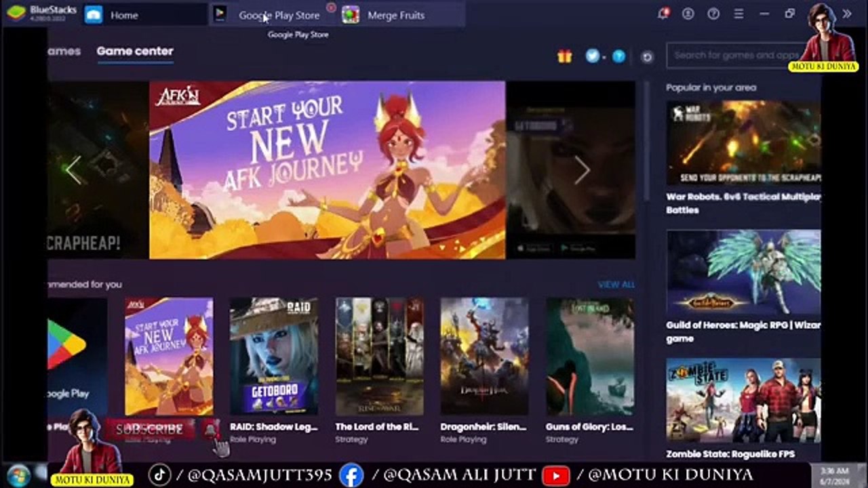Open the Google Play tile in recommended row
The width and height of the screenshot is (868, 488).
77,357
